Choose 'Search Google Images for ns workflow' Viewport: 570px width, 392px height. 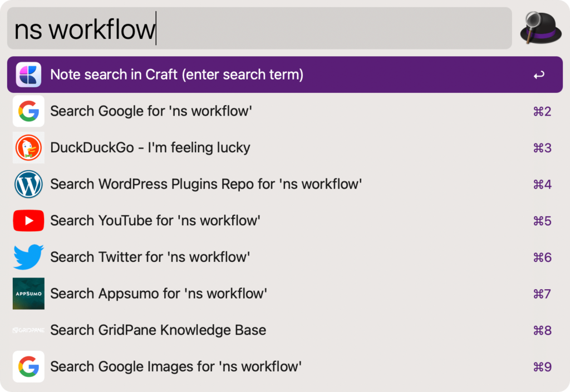click(285, 366)
